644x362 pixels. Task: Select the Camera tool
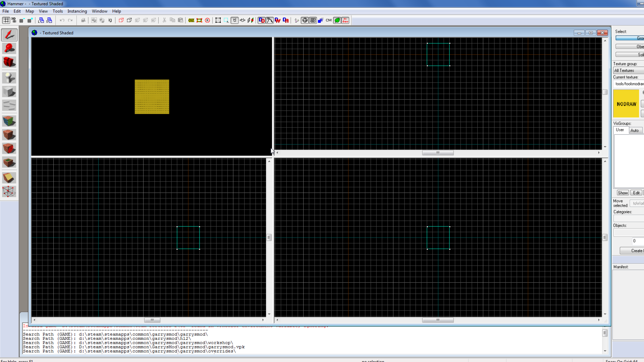click(x=9, y=62)
